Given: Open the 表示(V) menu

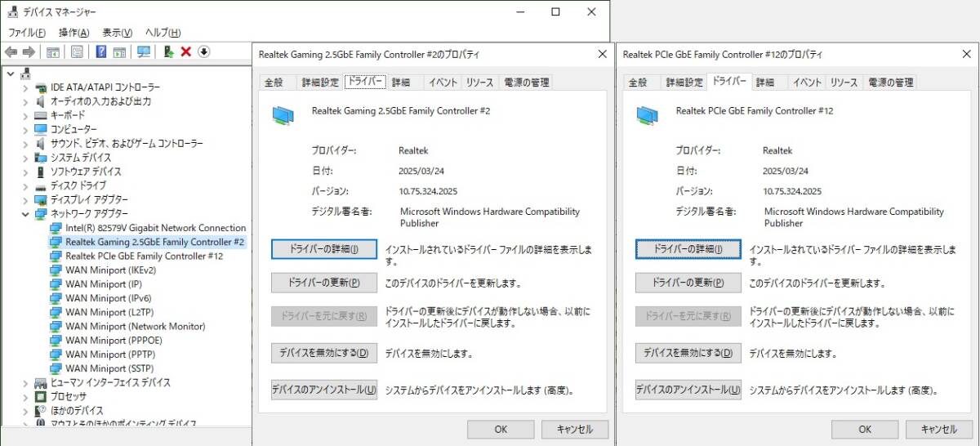Looking at the screenshot, I should (x=117, y=33).
